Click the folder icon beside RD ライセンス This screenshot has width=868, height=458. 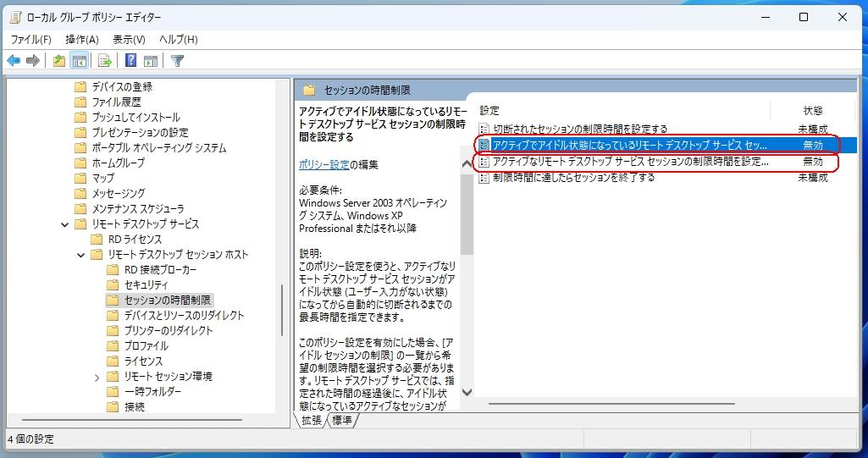tap(97, 239)
